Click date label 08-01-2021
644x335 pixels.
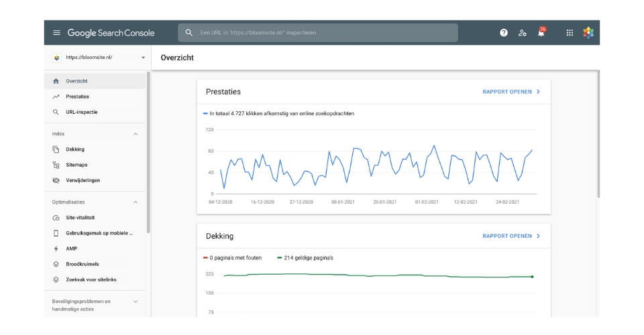[x=343, y=202]
